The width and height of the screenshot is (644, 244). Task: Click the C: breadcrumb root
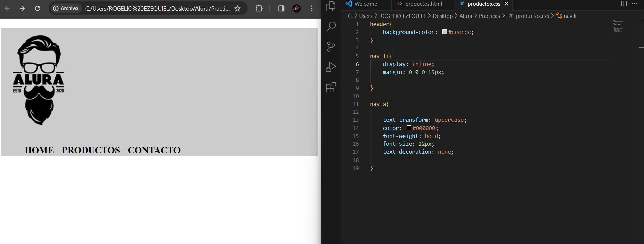(350, 16)
